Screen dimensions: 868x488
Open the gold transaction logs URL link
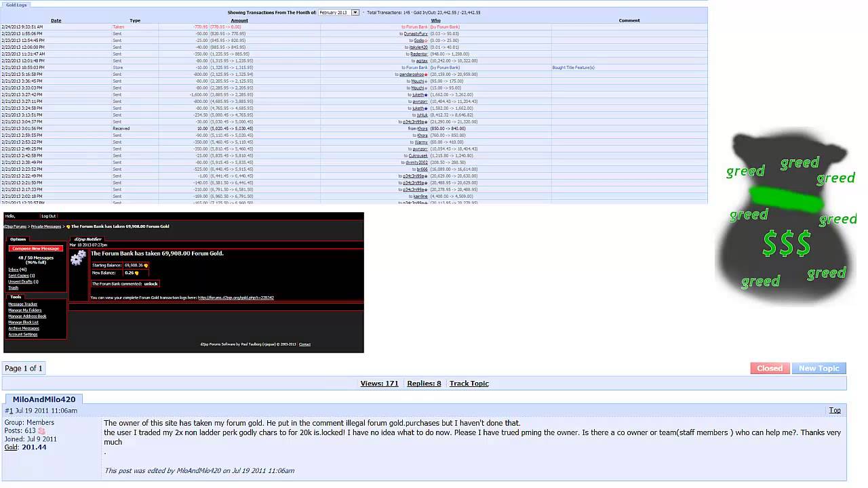(235, 298)
